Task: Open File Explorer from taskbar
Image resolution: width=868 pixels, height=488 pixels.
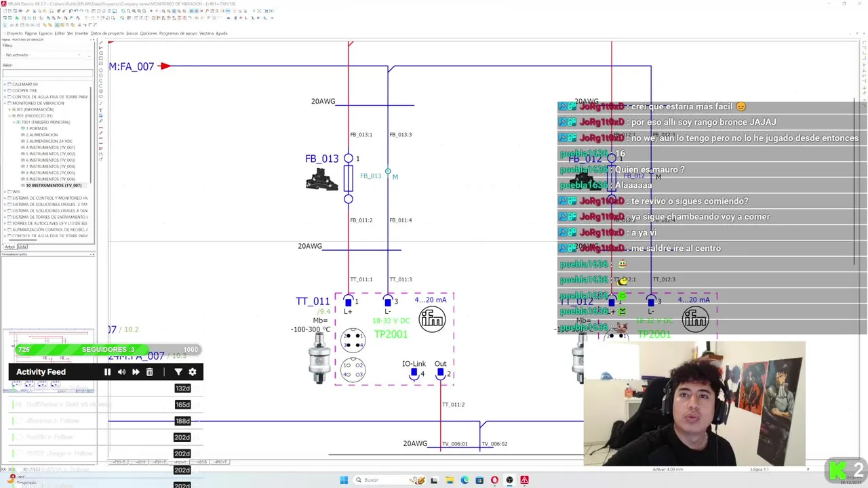Action: point(450,480)
